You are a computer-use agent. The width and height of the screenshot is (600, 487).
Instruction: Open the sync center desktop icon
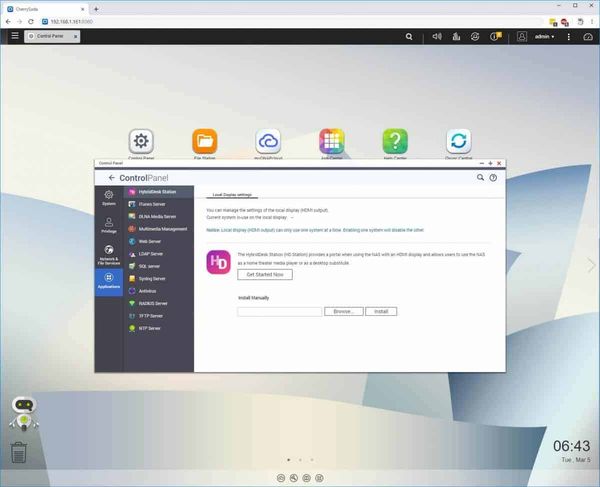459,141
